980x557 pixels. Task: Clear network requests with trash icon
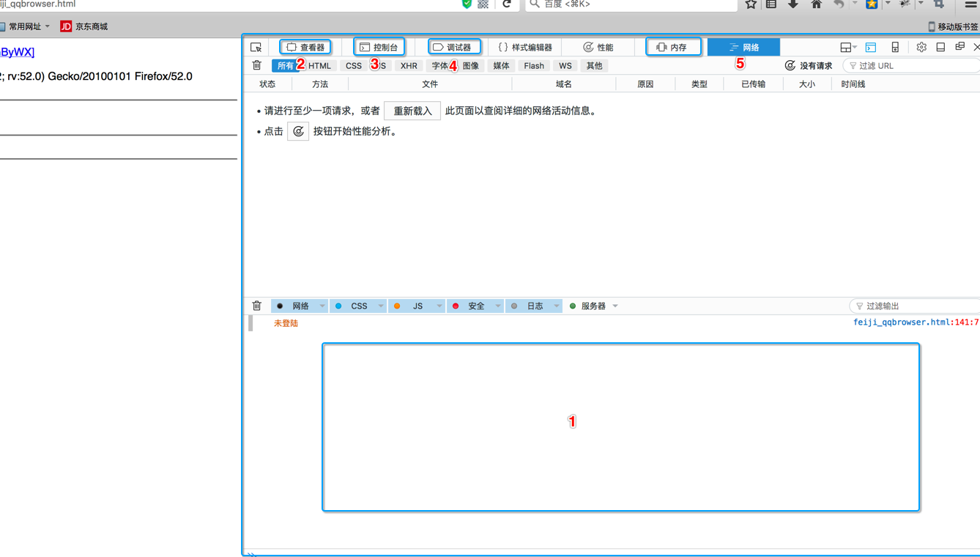click(257, 65)
